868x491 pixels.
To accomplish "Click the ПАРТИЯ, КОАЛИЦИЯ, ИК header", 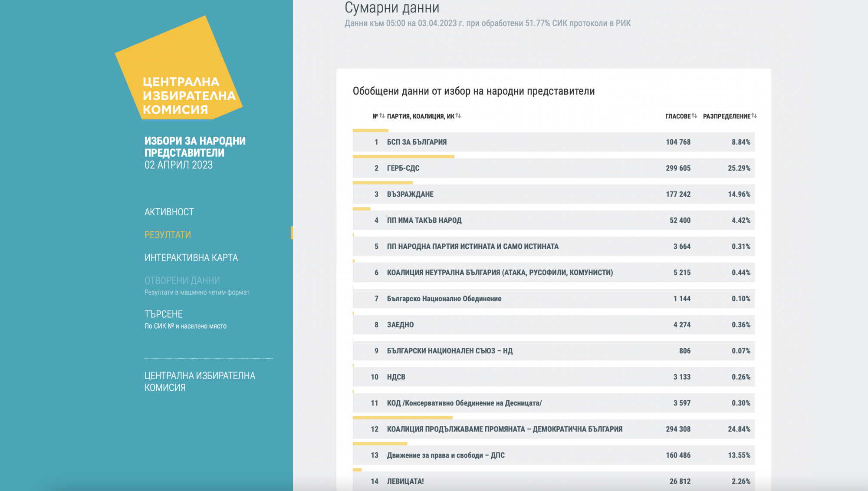I will click(x=421, y=116).
